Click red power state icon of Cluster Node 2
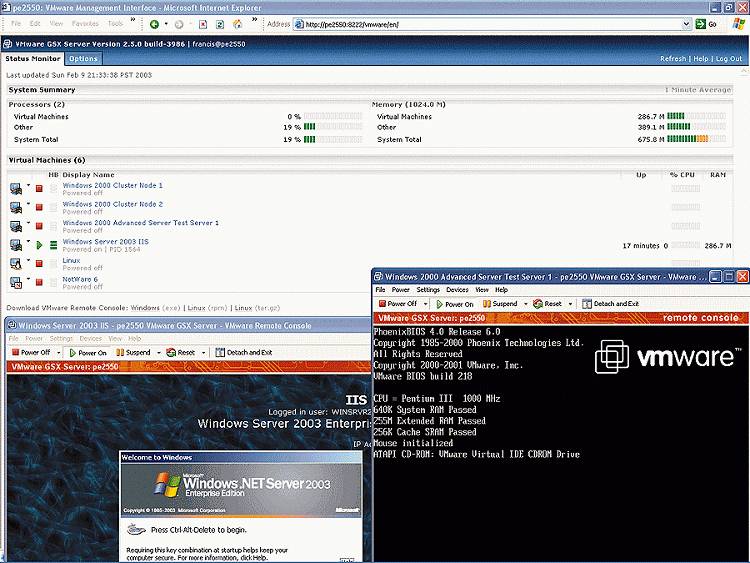750x563 pixels. [39, 207]
